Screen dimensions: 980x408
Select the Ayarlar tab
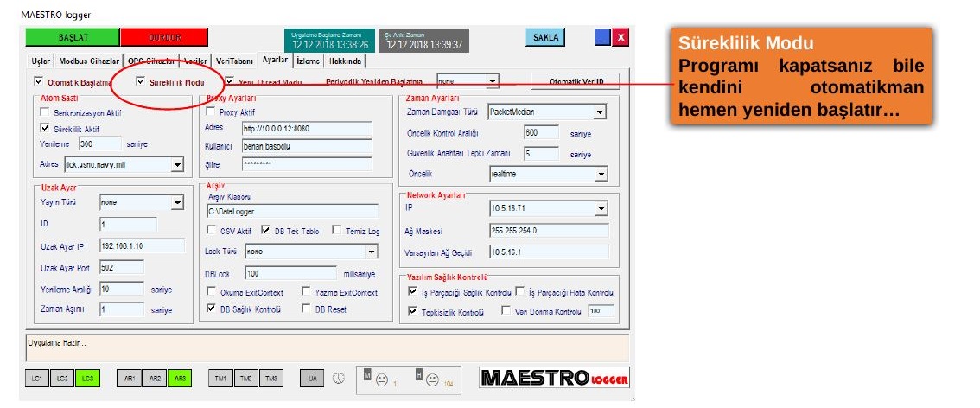click(x=275, y=60)
